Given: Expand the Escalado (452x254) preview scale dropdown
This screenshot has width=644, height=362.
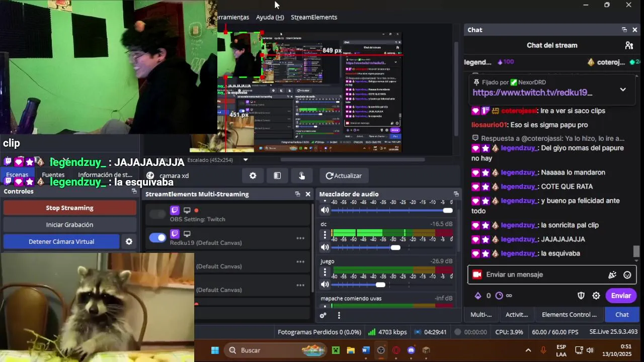Looking at the screenshot, I should click(x=246, y=160).
